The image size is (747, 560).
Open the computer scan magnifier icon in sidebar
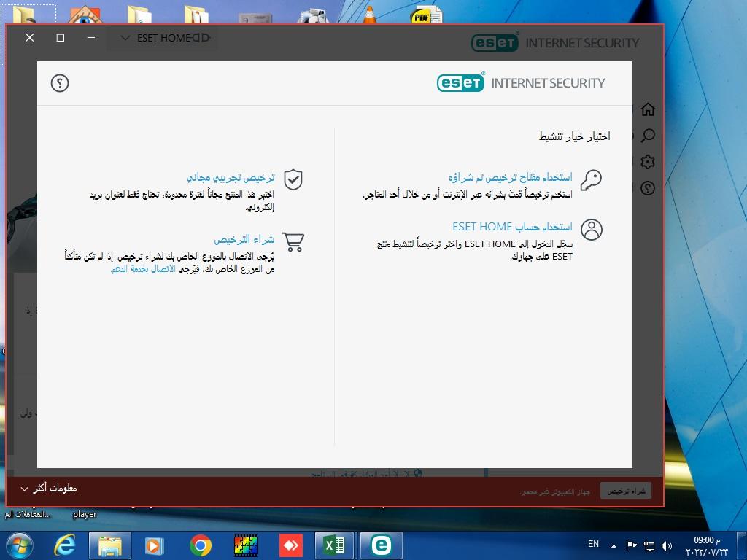[x=648, y=136]
